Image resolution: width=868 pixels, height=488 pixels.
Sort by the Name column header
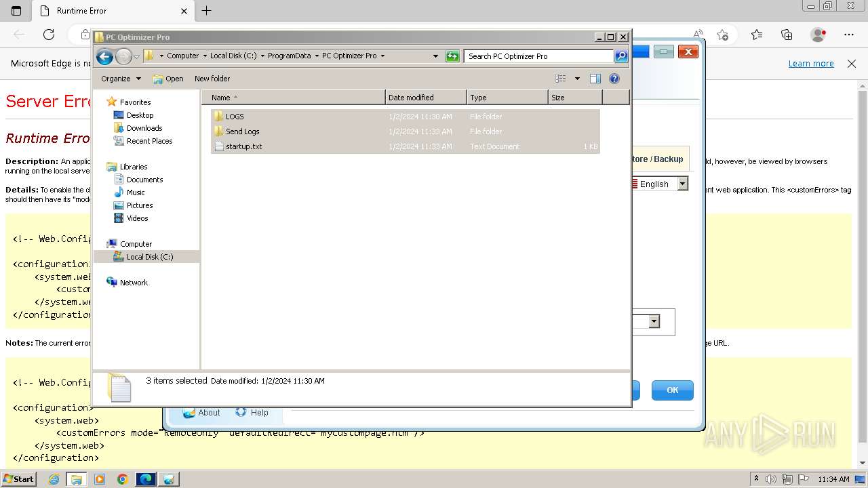click(x=294, y=98)
